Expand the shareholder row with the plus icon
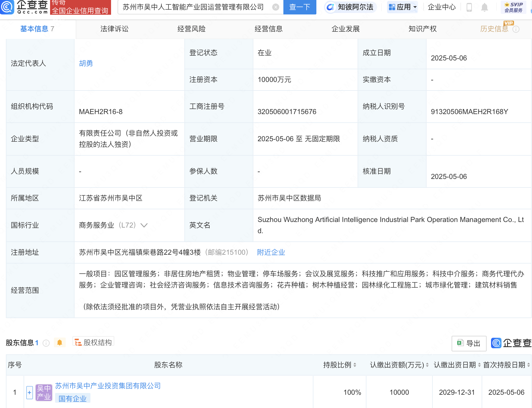This screenshot has height=408, width=532. 29,392
